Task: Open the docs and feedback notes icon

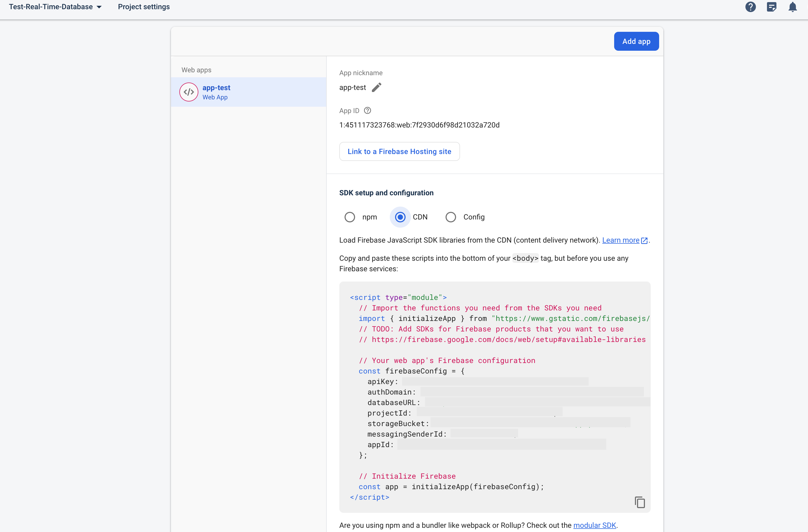Action: click(771, 7)
